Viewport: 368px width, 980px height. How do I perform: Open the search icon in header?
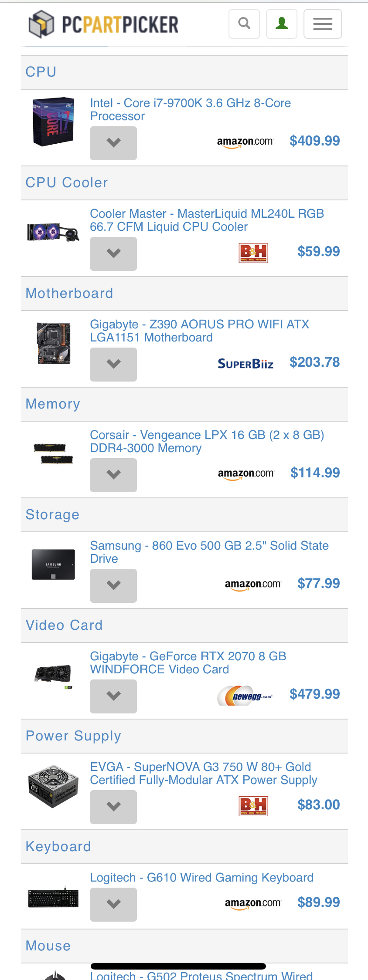[x=244, y=24]
